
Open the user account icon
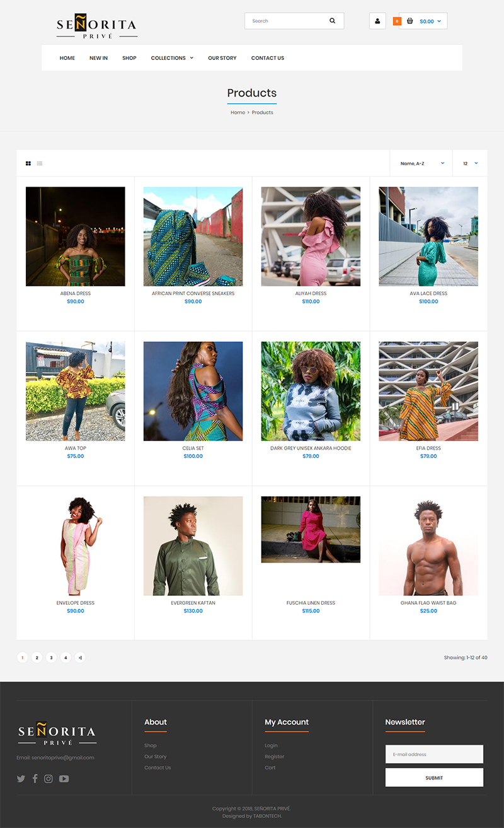click(x=377, y=21)
